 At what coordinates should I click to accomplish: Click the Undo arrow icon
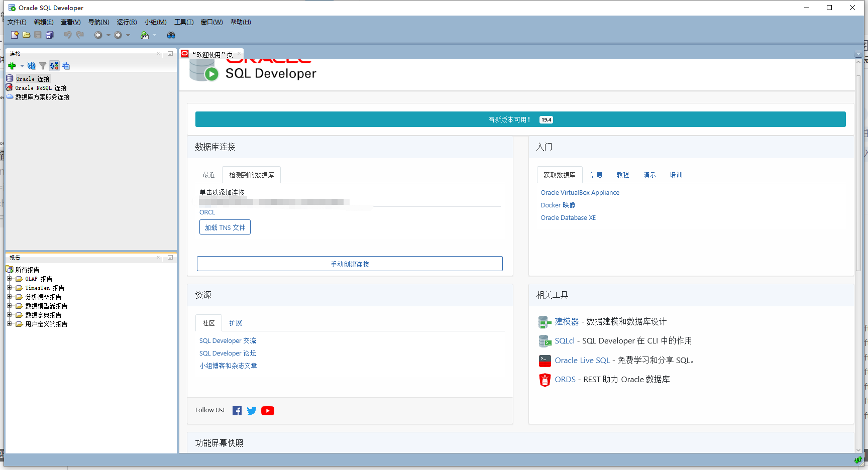coord(68,35)
